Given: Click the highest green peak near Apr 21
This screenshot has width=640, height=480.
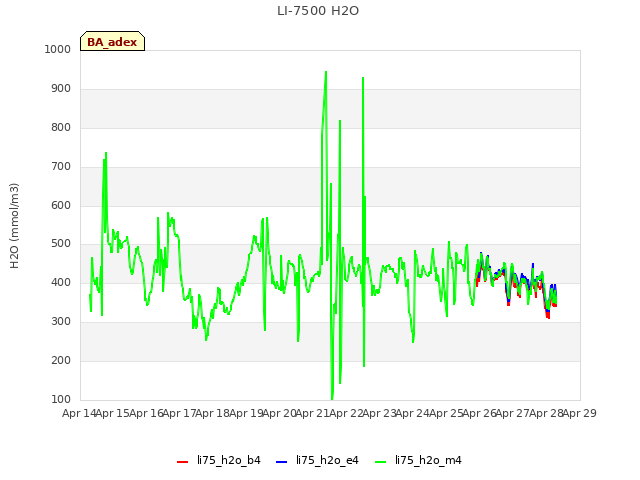Looking at the screenshot, I should tap(326, 72).
